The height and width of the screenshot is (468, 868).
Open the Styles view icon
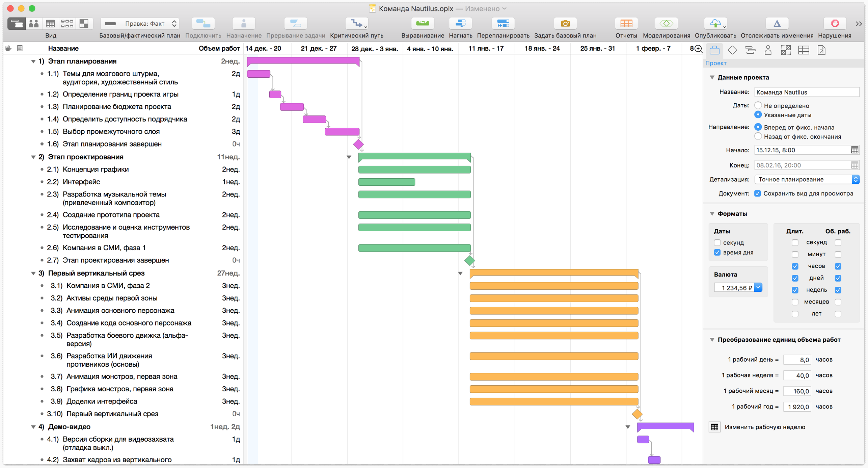click(84, 24)
